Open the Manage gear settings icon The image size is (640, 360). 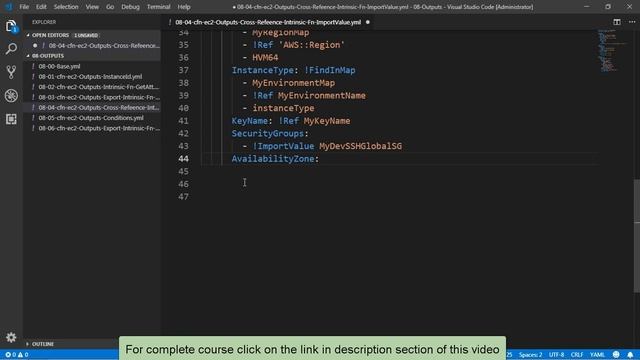click(11, 337)
